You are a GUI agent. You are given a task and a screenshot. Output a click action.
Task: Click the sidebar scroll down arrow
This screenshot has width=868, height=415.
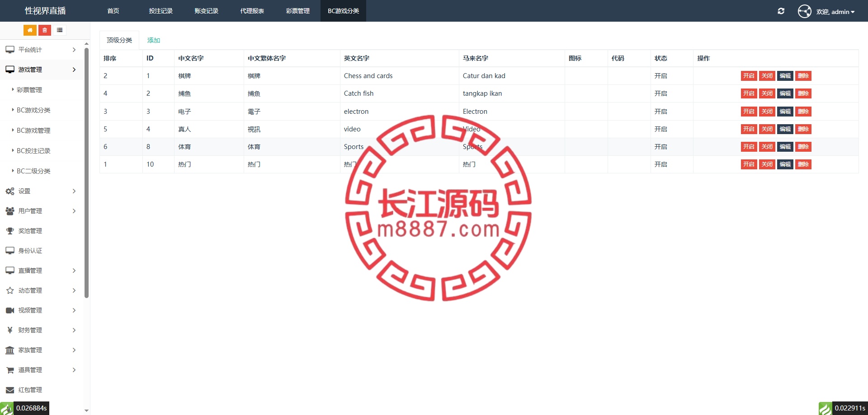click(86, 411)
